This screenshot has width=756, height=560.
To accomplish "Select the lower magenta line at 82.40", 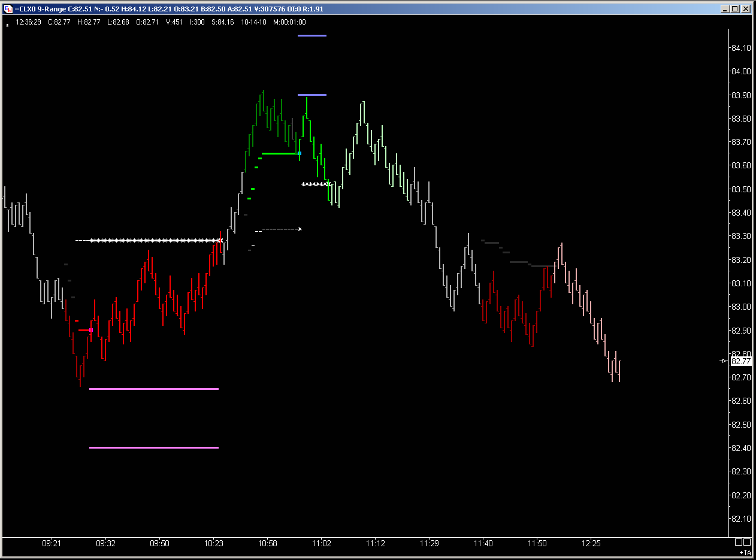I will pos(154,447).
